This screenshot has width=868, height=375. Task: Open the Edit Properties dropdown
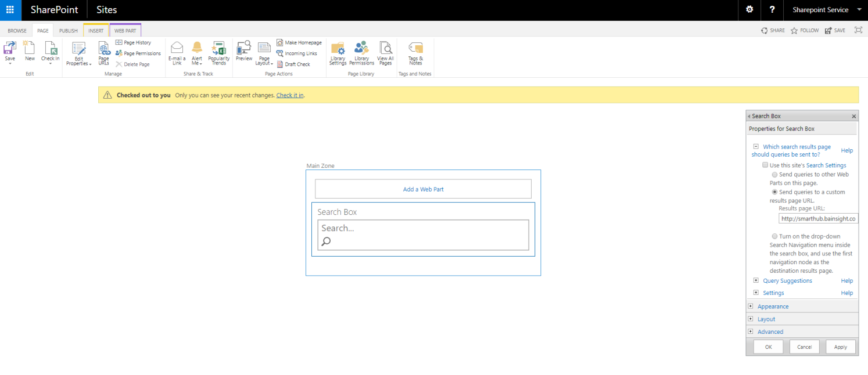[78, 61]
